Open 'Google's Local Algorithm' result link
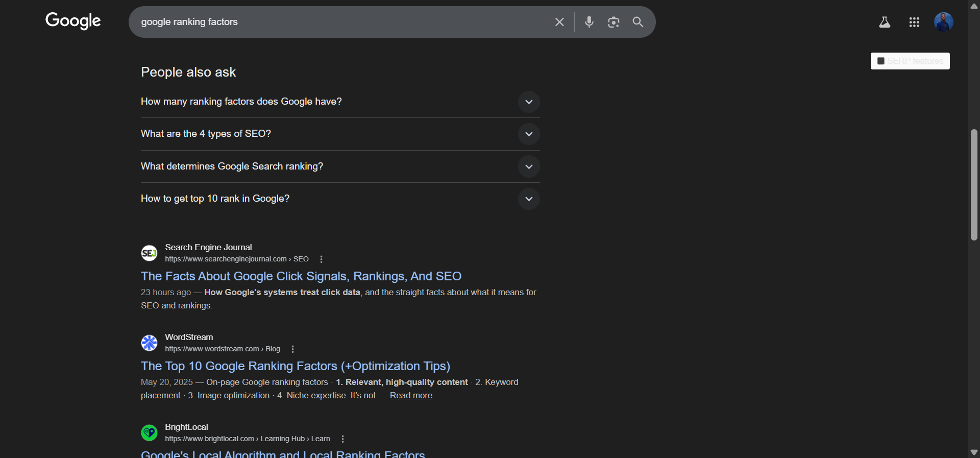This screenshot has height=458, width=980. coord(283,454)
